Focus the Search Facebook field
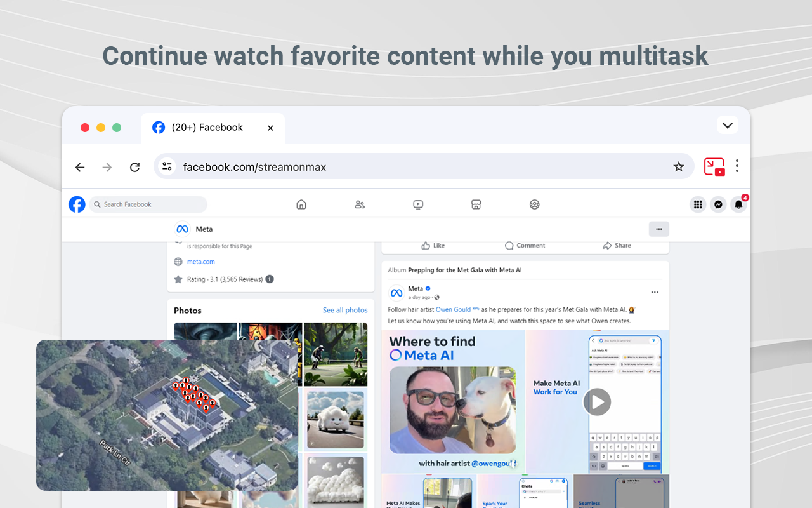This screenshot has width=812, height=508. 148,204
